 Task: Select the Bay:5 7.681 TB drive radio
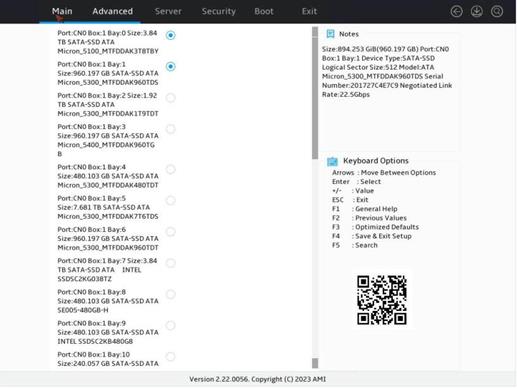171,200
